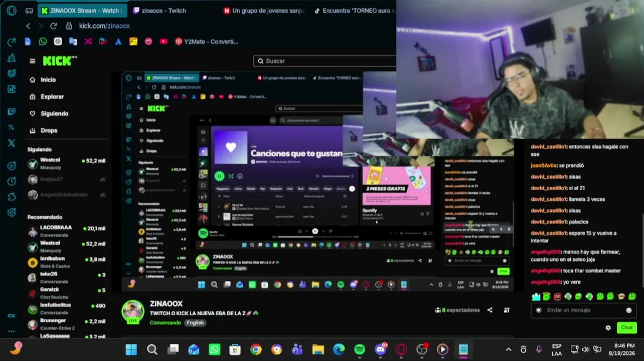
Task: Switch to the 'Un grupo de jovenes' tab
Action: point(264,11)
